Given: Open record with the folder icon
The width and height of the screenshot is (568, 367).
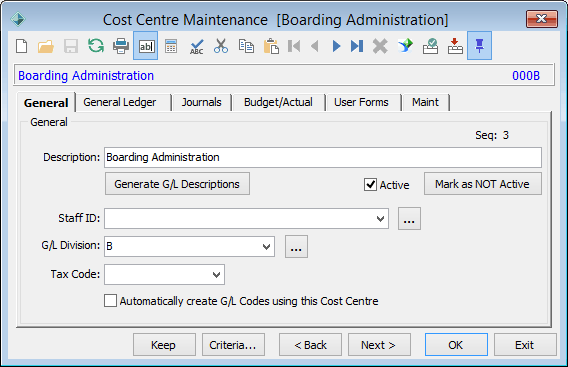Looking at the screenshot, I should pos(46,46).
